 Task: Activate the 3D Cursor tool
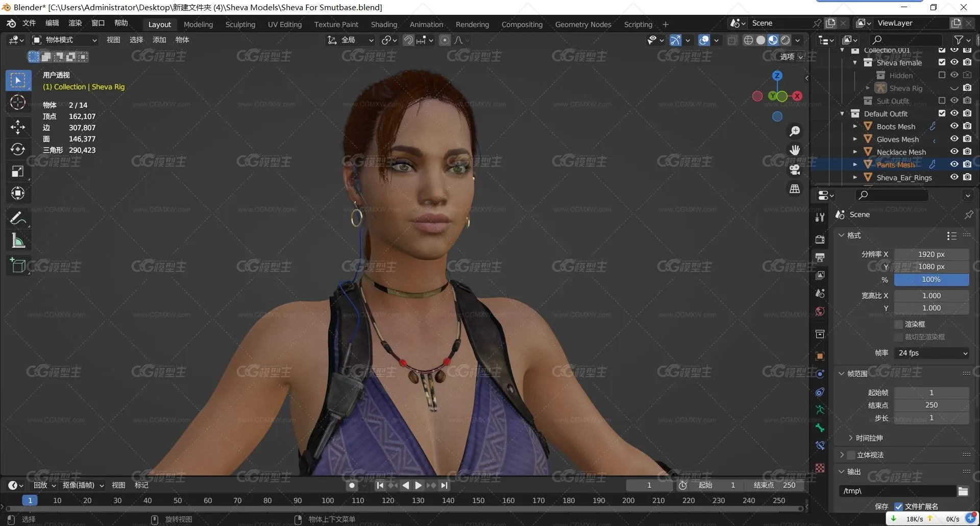[x=18, y=103]
